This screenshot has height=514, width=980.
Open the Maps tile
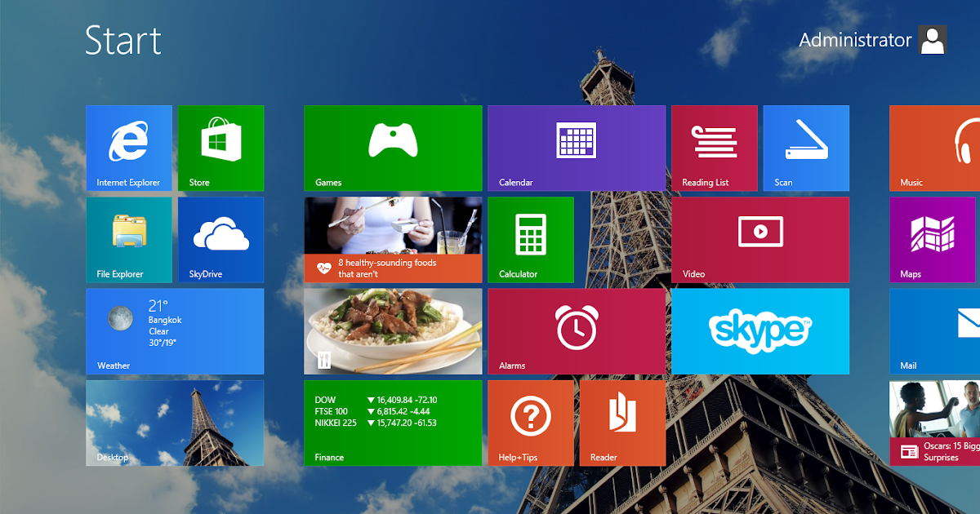pyautogui.click(x=932, y=240)
